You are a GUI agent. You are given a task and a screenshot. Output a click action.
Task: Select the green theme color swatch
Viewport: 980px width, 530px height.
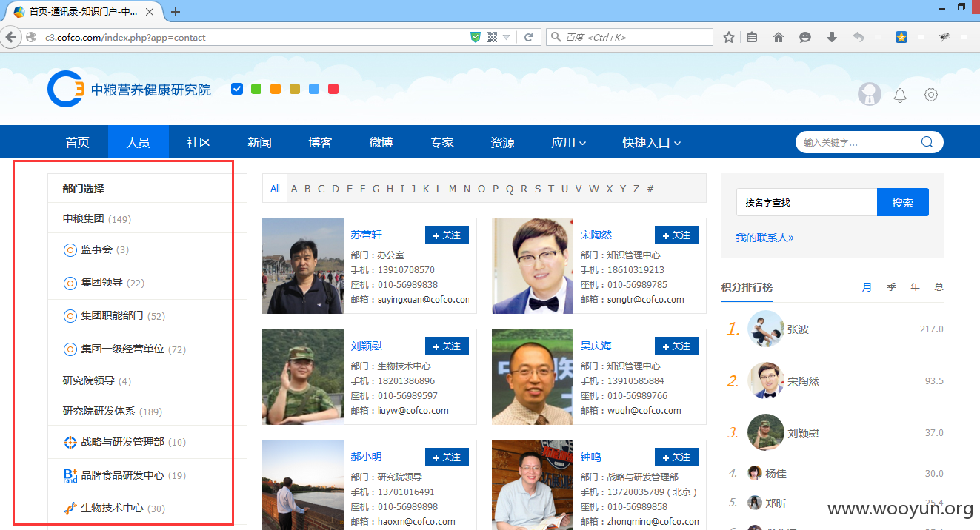click(256, 89)
